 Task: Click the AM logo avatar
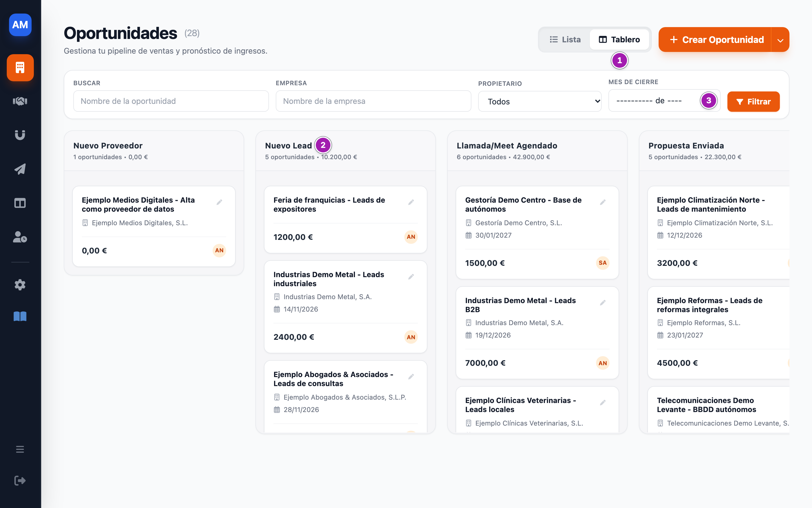(20, 25)
